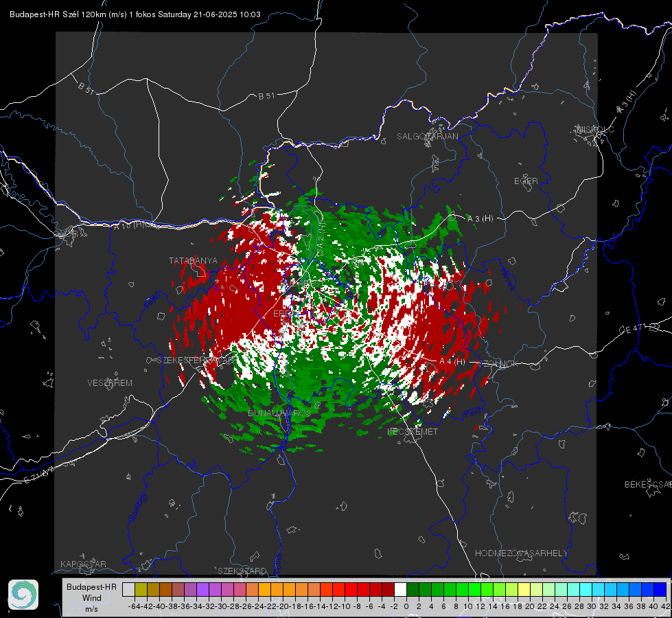Click the KAPOSVÁR city label
The image size is (672, 618).
83,564
